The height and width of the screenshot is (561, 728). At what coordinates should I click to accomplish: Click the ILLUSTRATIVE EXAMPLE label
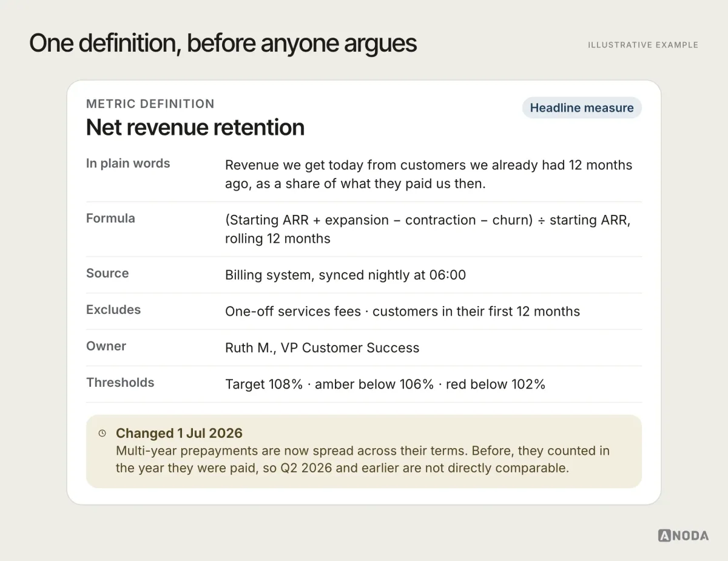(643, 45)
